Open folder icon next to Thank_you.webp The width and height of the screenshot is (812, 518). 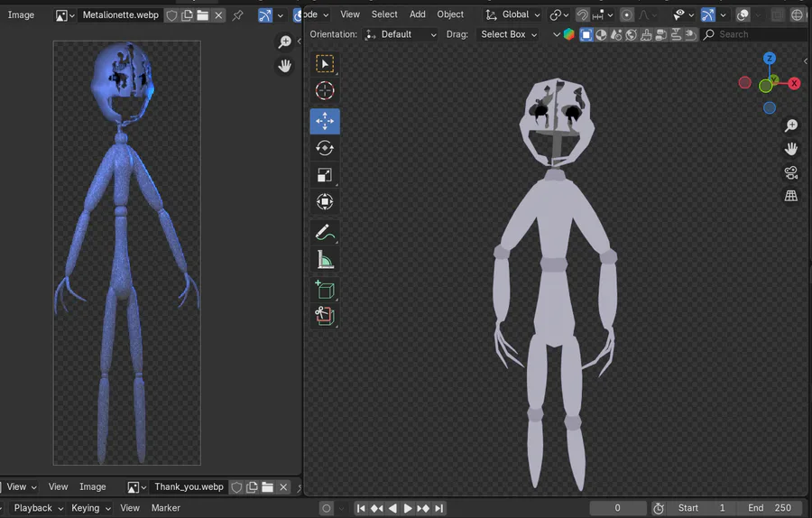(x=268, y=487)
